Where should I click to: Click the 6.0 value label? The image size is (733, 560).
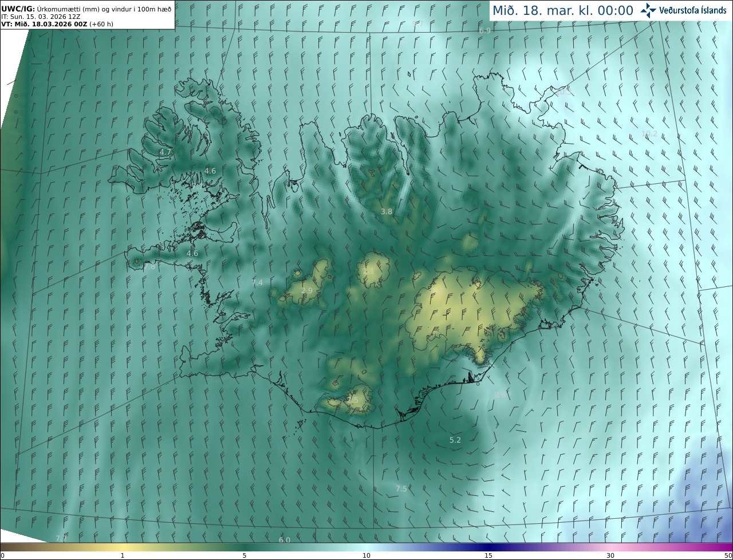pyautogui.click(x=285, y=540)
